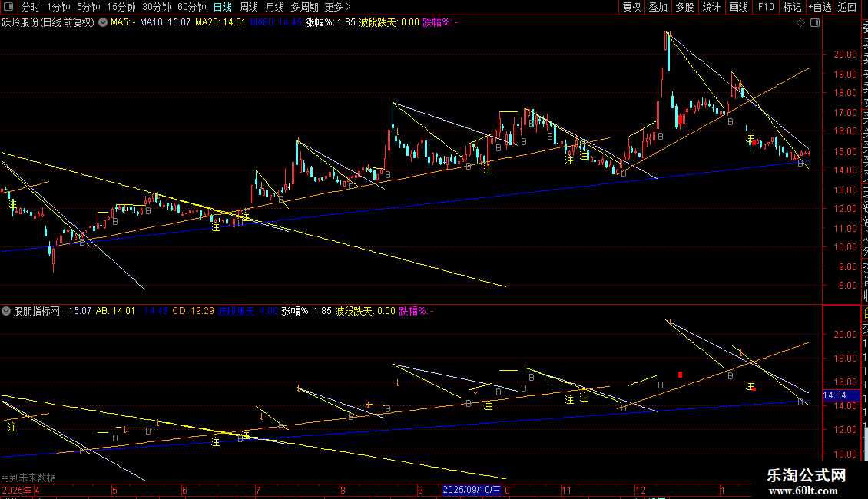Click the red square marker in lower chart
Image resolution: width=868 pixels, height=499 pixels.
(x=680, y=375)
